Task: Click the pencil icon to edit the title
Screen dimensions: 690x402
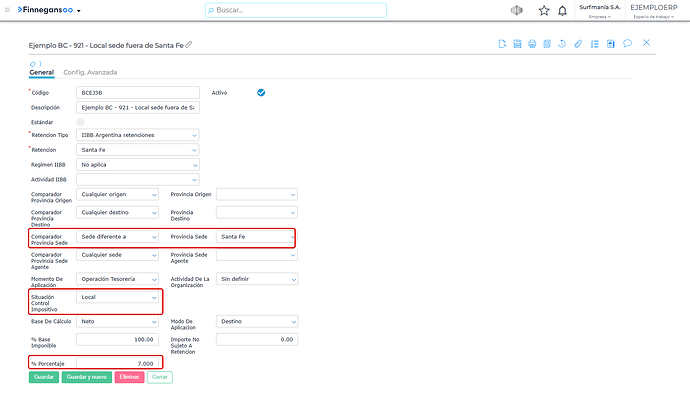Action: click(189, 44)
